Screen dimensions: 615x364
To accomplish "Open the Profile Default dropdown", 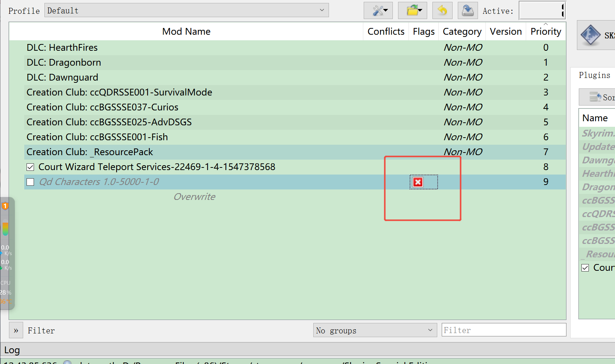I will [186, 10].
